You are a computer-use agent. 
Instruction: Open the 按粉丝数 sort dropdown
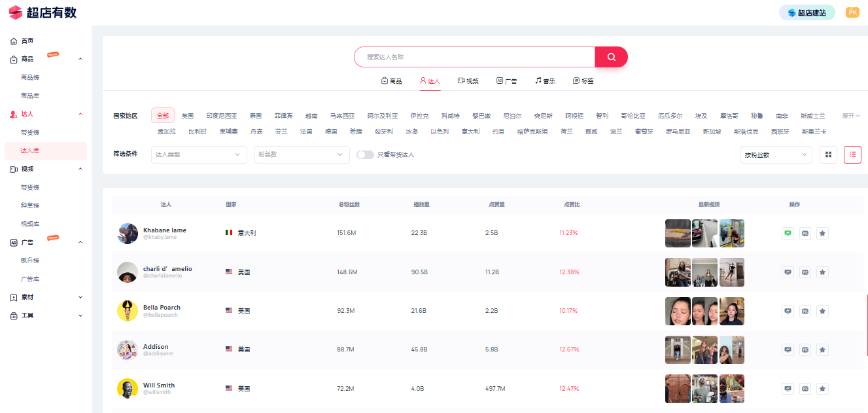[x=776, y=155]
